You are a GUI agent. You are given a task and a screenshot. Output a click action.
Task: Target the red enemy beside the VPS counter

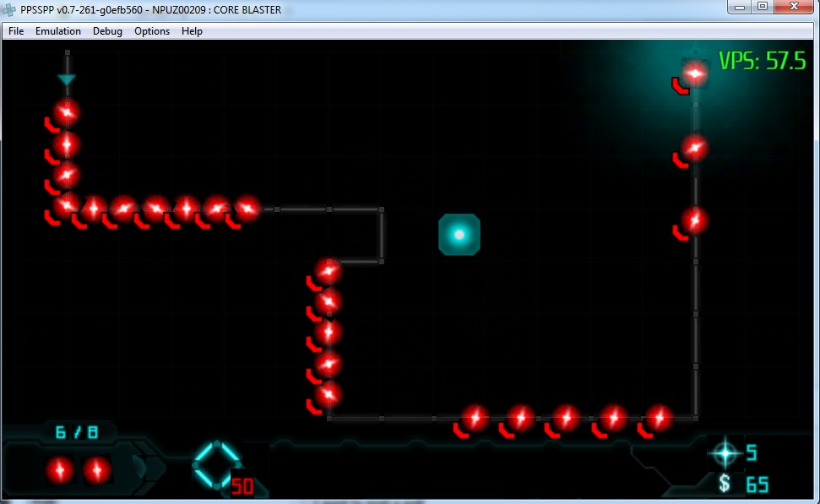[x=694, y=74]
